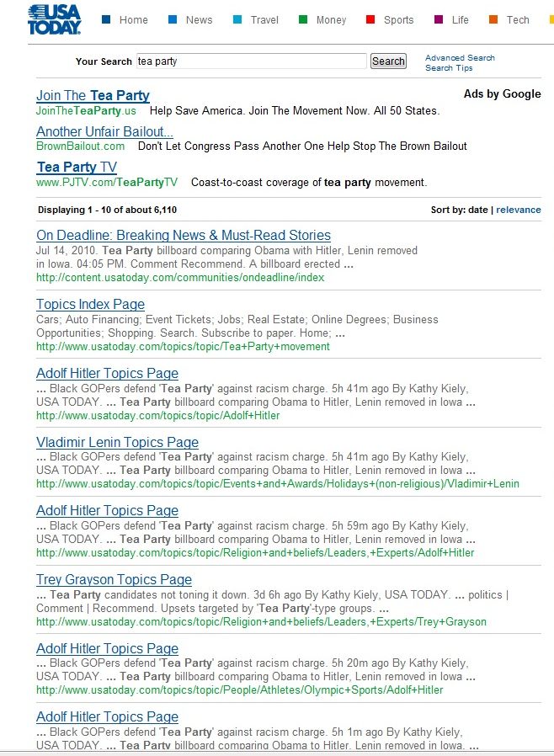Screen dimensions: 554x756
Task: Open the Adolf Hitler Topics Page dated 5h 20m ago
Action: click(108, 648)
